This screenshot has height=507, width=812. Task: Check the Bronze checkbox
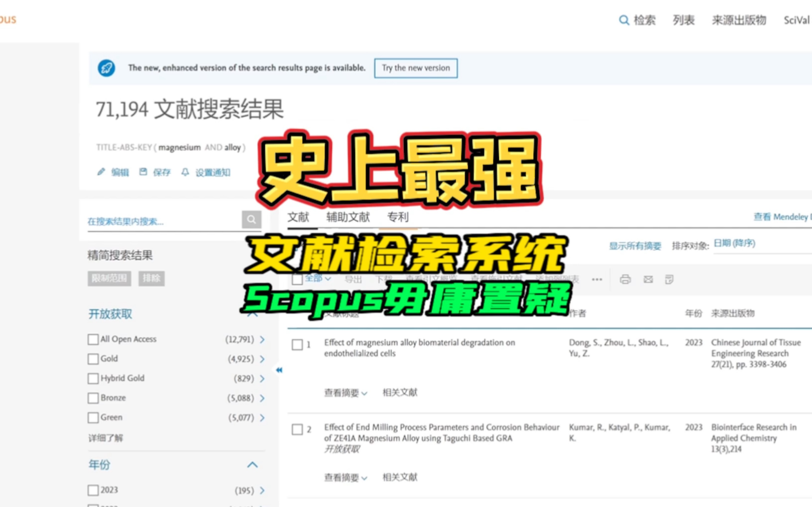pos(93,398)
